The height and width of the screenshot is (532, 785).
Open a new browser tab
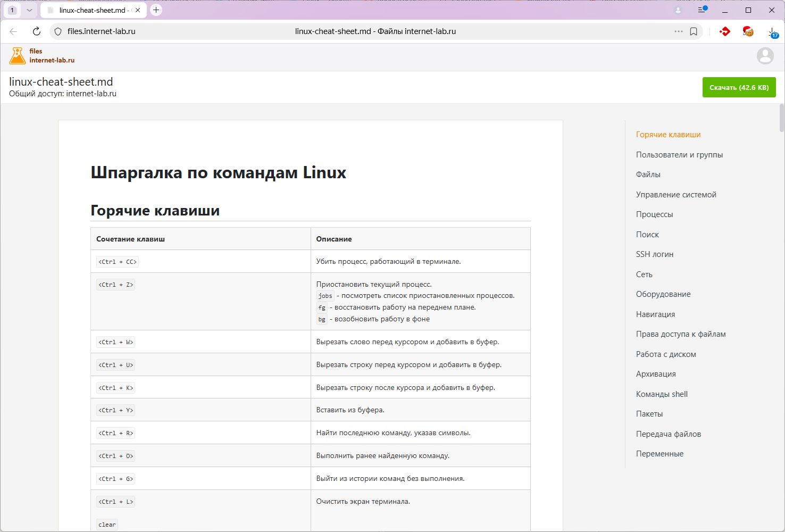[156, 10]
